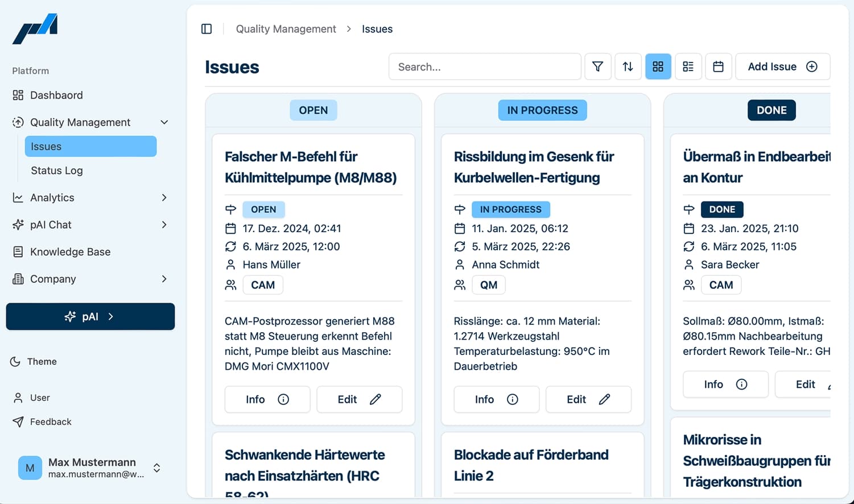Screen dimensions: 854x504
Task: Click pencil icon on Rissbildung card
Action: 604,399
